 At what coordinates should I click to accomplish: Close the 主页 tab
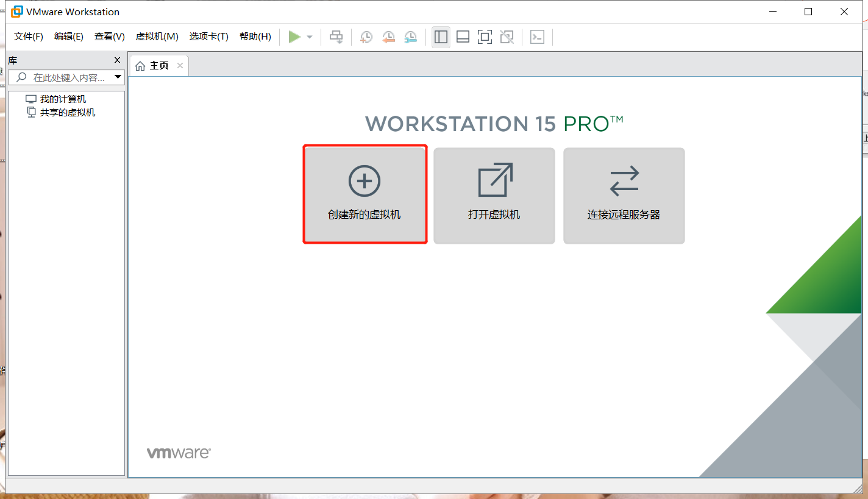tap(180, 65)
